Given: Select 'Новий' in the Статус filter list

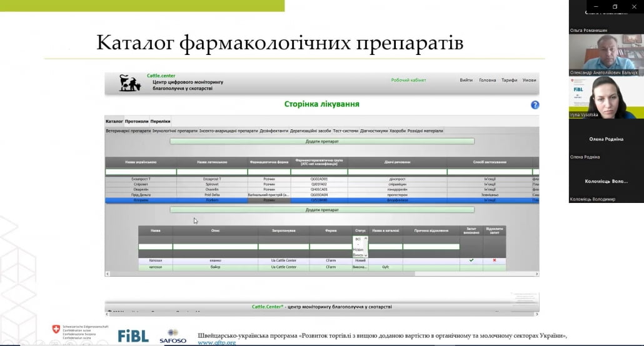Looking at the screenshot, I should pyautogui.click(x=359, y=250).
